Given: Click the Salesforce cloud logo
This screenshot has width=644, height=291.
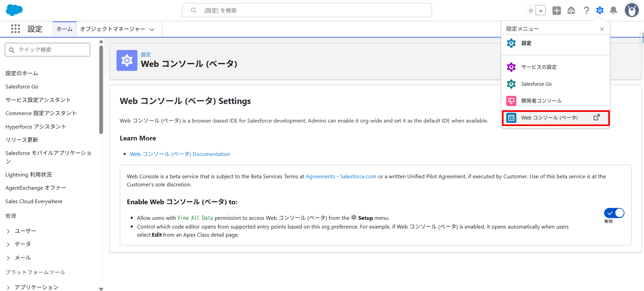Looking at the screenshot, I should pos(14,10).
